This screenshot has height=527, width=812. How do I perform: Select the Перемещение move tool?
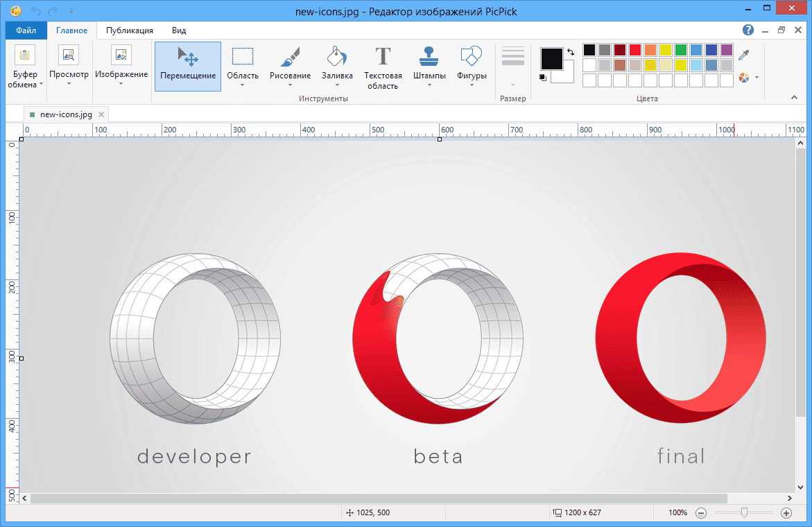pyautogui.click(x=187, y=67)
